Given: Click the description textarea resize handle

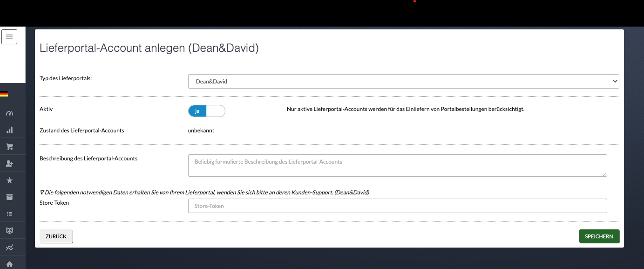Looking at the screenshot, I should point(604,174).
